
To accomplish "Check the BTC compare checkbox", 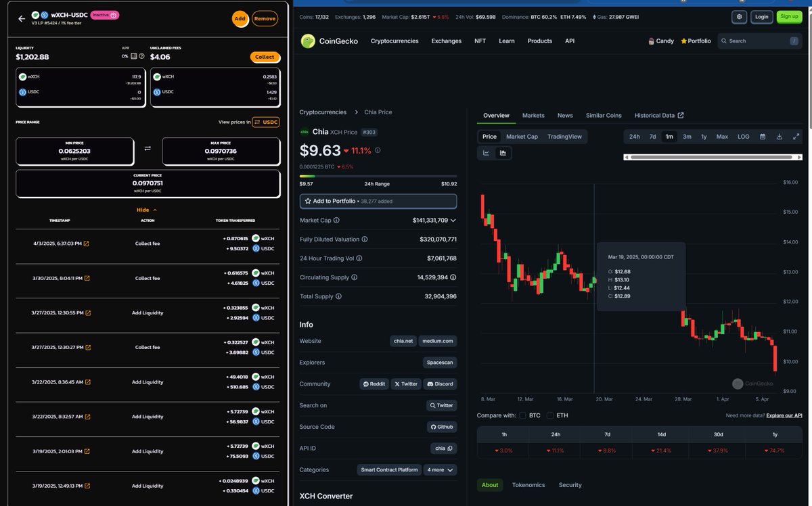I will coord(522,415).
